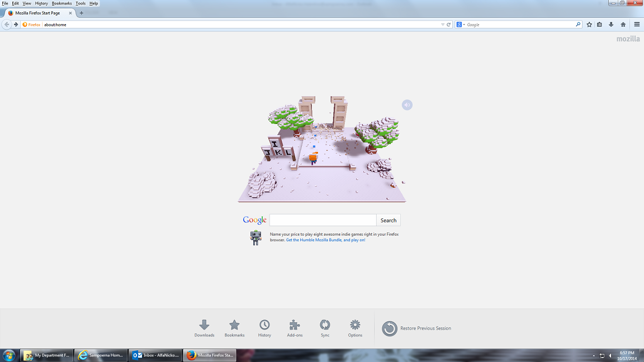Open the View menu
Viewport: 644px width, 362px height.
(x=27, y=3)
